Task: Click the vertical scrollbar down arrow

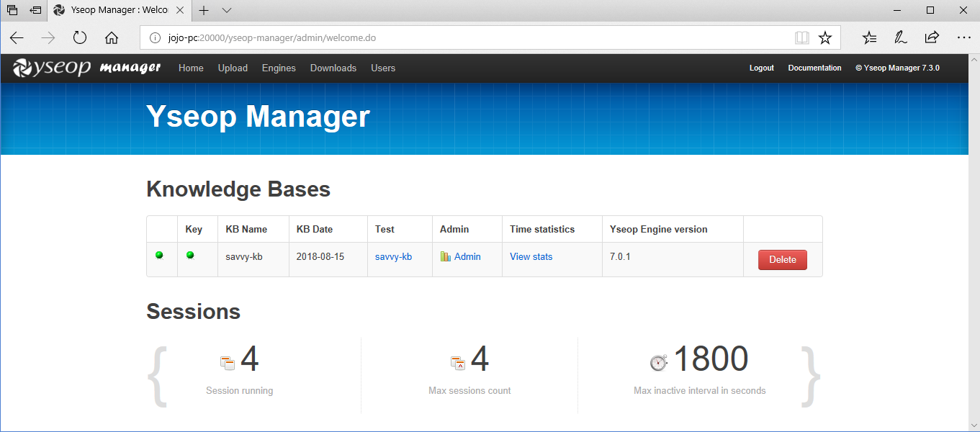Action: tap(974, 425)
